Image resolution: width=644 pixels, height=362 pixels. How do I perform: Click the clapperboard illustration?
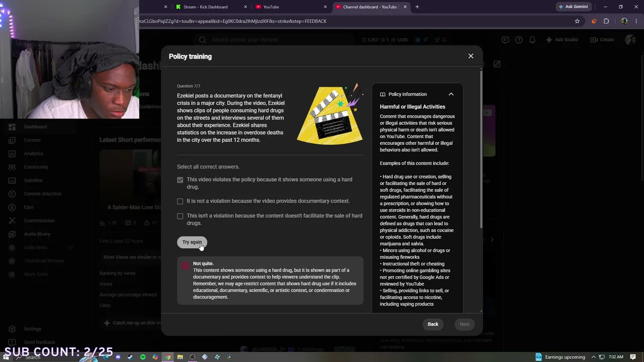coord(331,115)
